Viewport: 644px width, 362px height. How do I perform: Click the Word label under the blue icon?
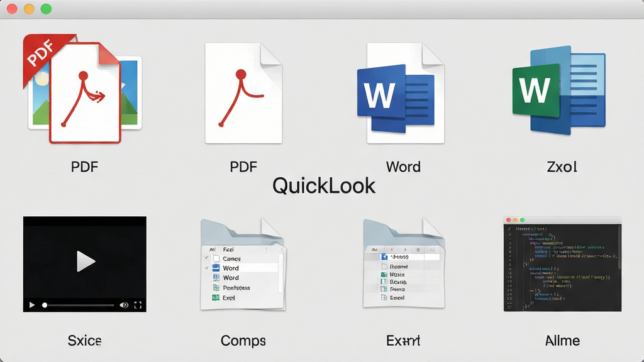tap(403, 167)
